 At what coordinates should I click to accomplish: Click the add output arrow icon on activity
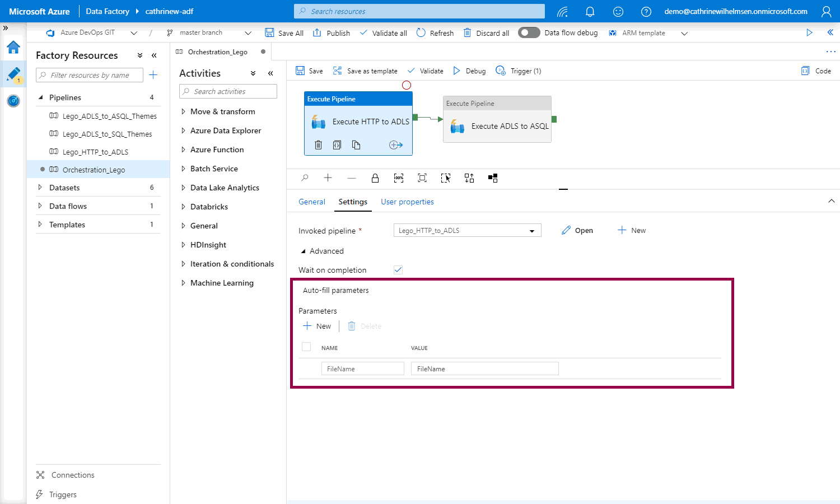coord(396,145)
